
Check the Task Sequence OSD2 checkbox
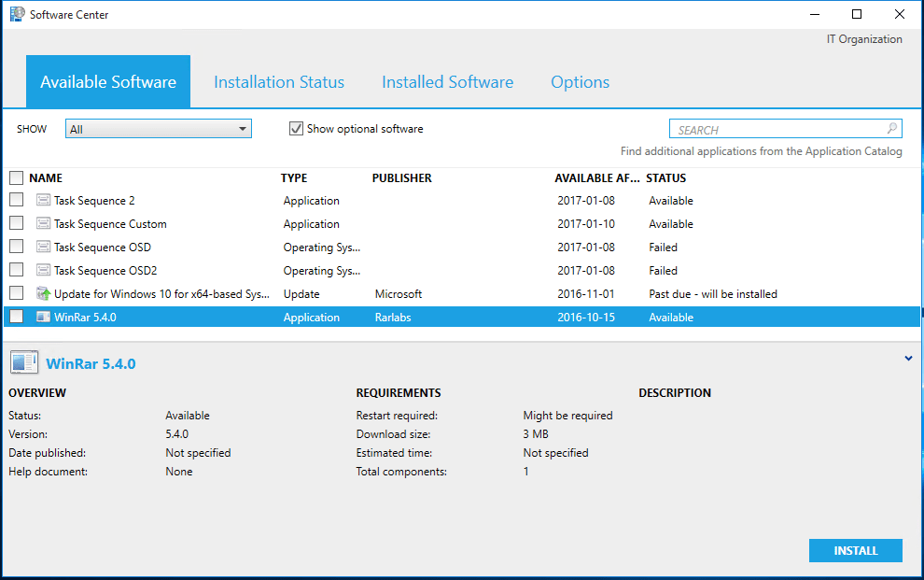pos(17,270)
